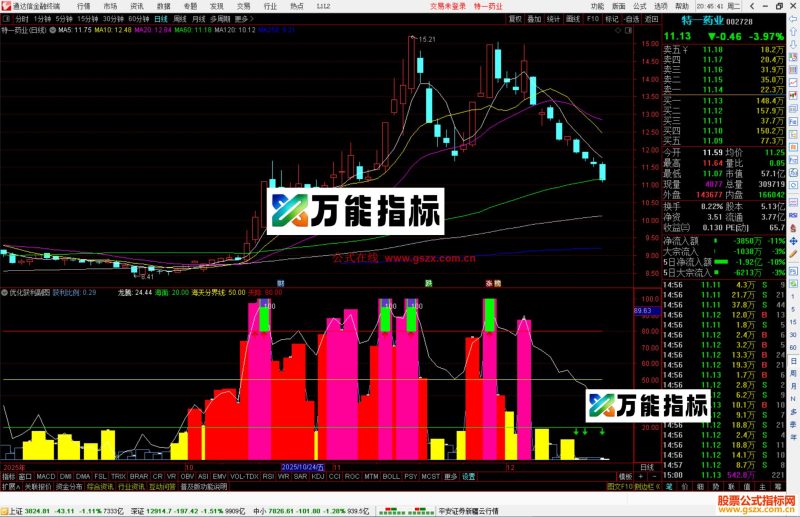
Task: Click blue left-arrow icon in right sidebar
Action: (x=793, y=19)
